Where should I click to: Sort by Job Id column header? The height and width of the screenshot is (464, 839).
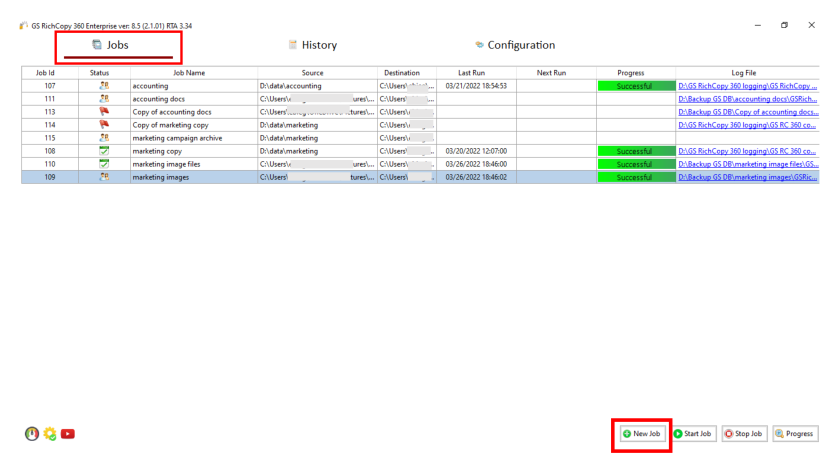[x=50, y=73]
